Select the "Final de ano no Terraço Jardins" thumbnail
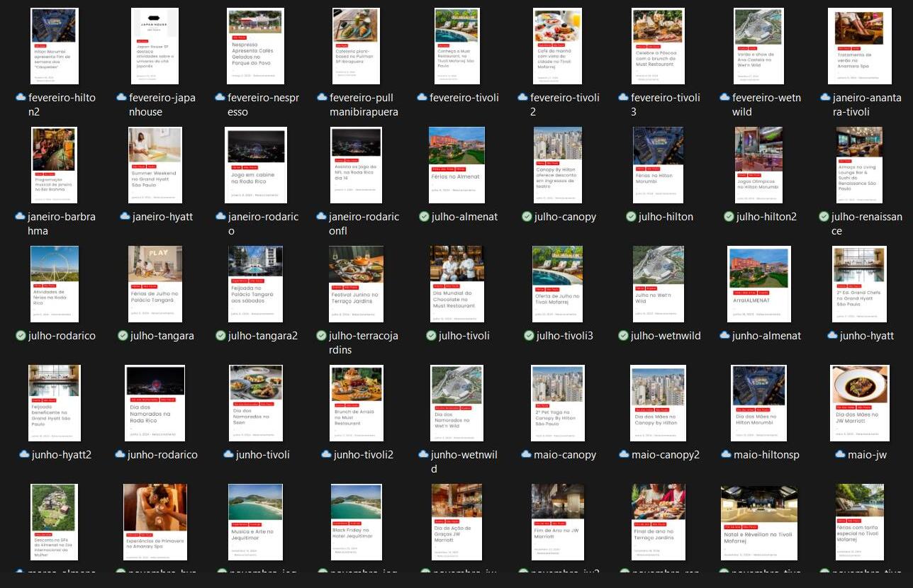 coord(658,522)
